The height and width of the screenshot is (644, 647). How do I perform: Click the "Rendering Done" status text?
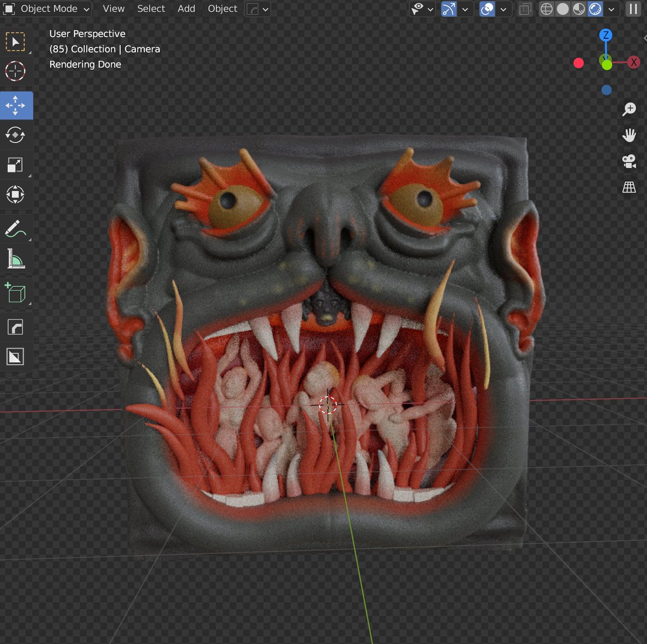(85, 65)
